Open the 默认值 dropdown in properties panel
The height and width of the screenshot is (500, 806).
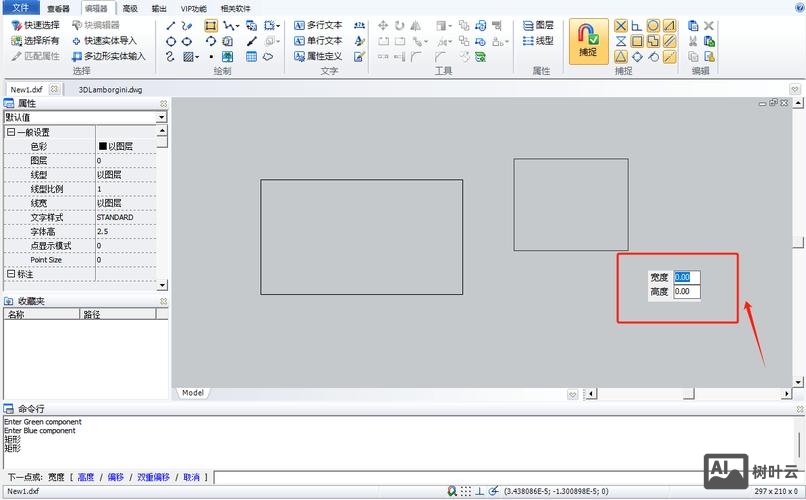tap(161, 117)
